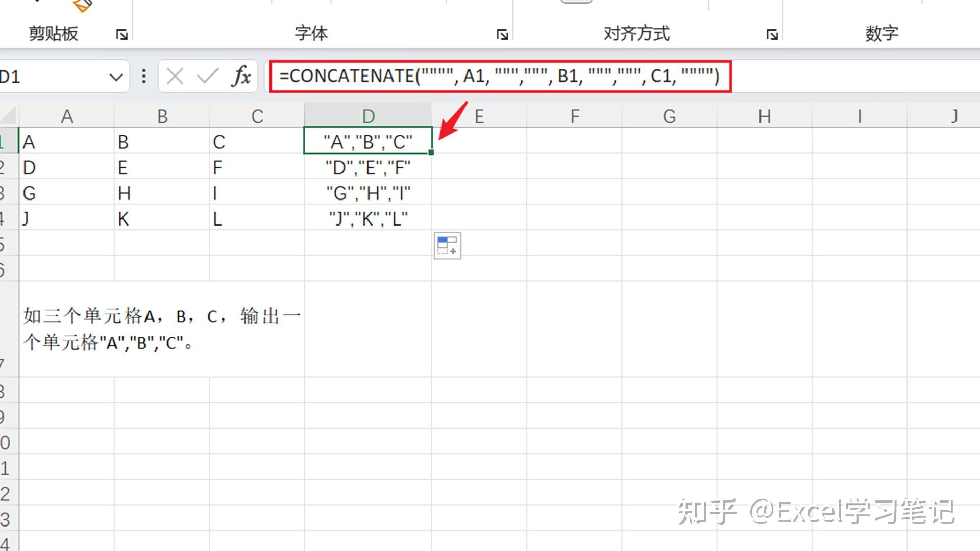Select cell D1 showing "A","B","C"
This screenshot has height=551, width=980.
(367, 141)
